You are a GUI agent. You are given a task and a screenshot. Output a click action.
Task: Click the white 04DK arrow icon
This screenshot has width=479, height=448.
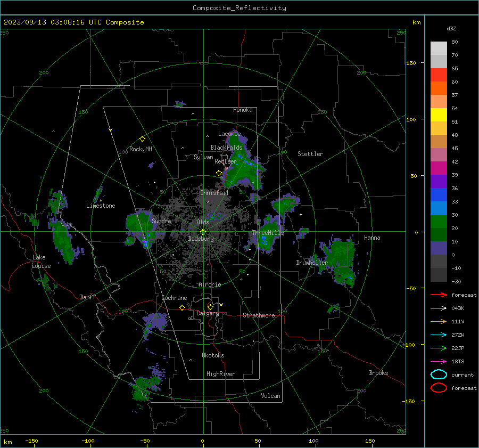click(439, 308)
